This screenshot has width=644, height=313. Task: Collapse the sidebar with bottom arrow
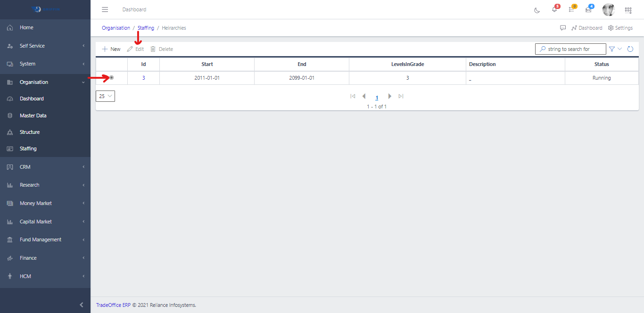click(x=81, y=305)
